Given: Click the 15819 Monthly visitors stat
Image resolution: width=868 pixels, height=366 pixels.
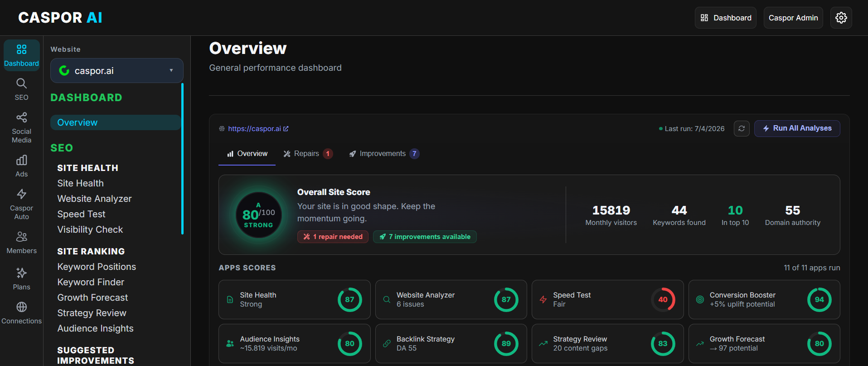Looking at the screenshot, I should coord(611,215).
